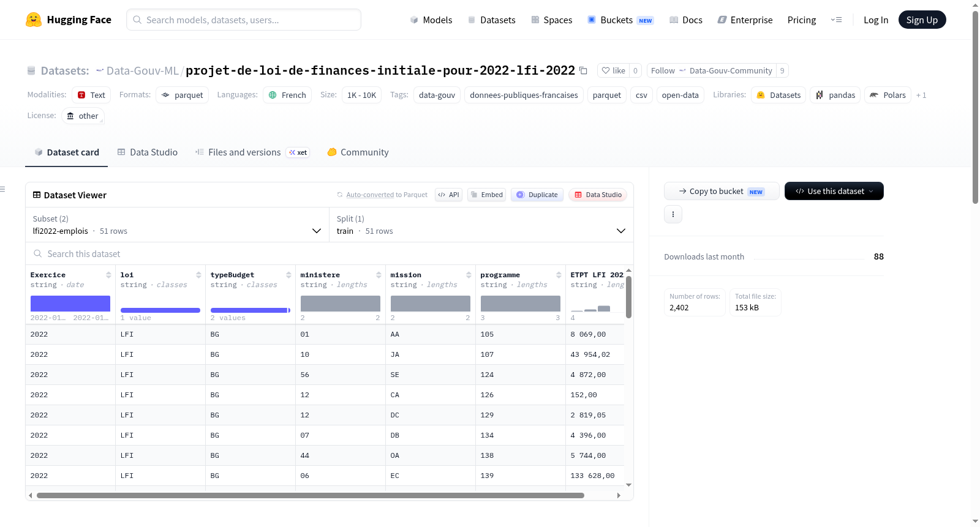Click the left sidebar toggle icon
The image size is (980, 527).
coord(3,189)
